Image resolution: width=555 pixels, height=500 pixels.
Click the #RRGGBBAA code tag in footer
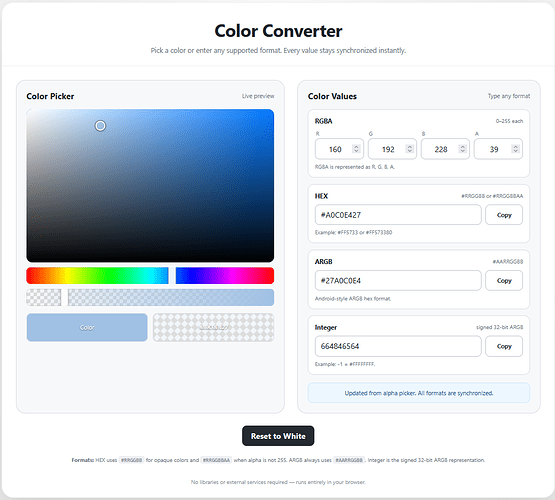click(x=216, y=460)
